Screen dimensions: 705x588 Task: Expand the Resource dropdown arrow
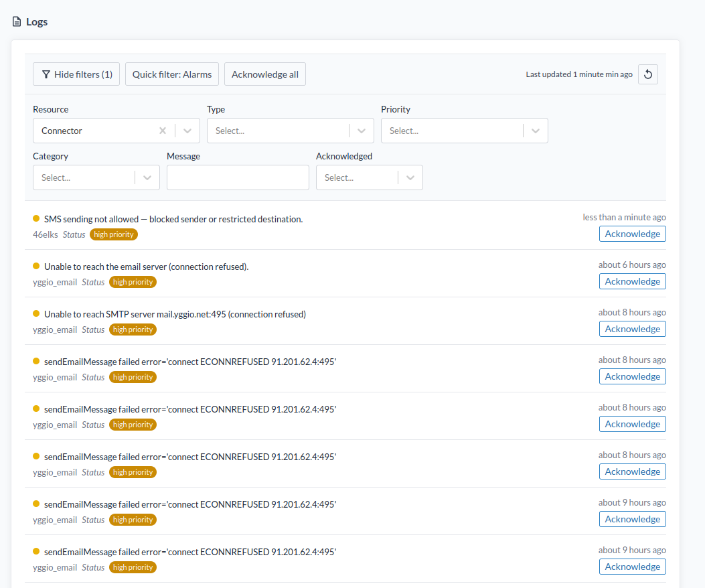pos(187,131)
